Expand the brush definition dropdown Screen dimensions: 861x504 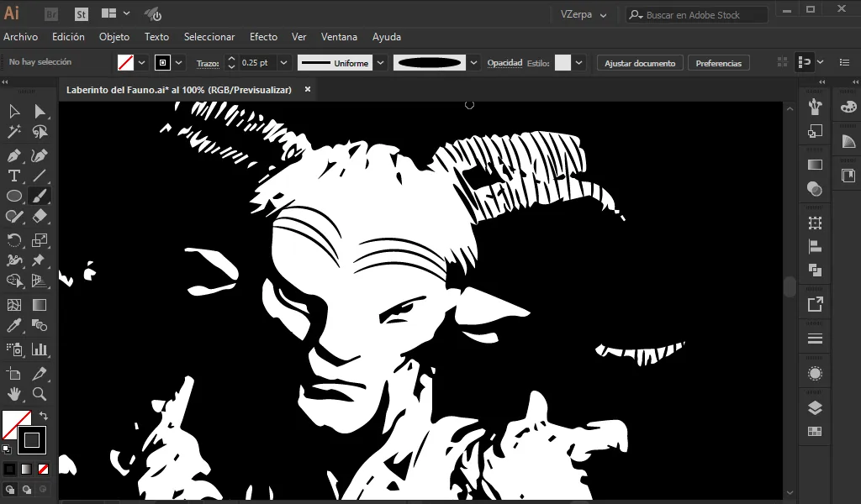click(473, 63)
